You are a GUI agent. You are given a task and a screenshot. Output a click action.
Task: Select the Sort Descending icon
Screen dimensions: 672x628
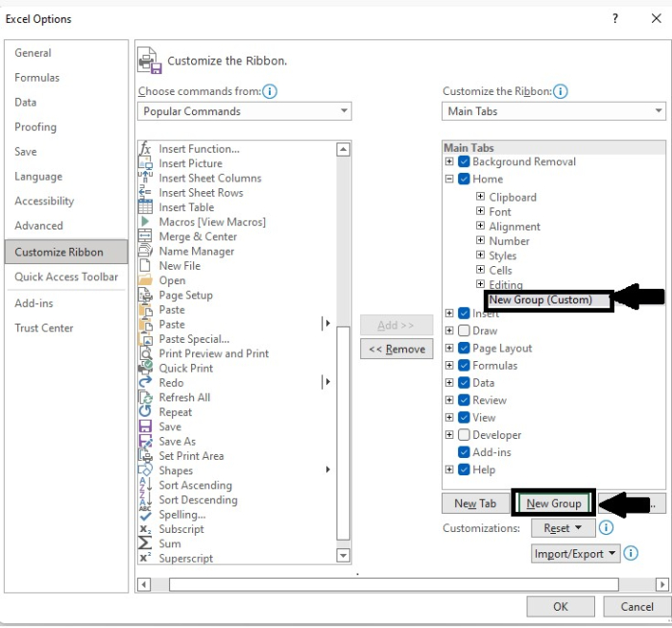pyautogui.click(x=145, y=499)
